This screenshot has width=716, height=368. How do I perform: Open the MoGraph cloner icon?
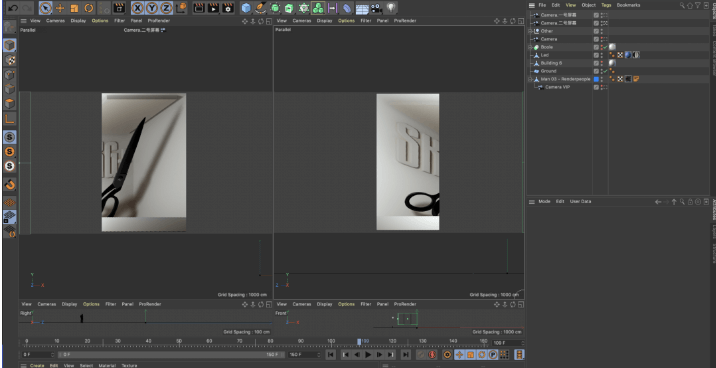(x=318, y=8)
